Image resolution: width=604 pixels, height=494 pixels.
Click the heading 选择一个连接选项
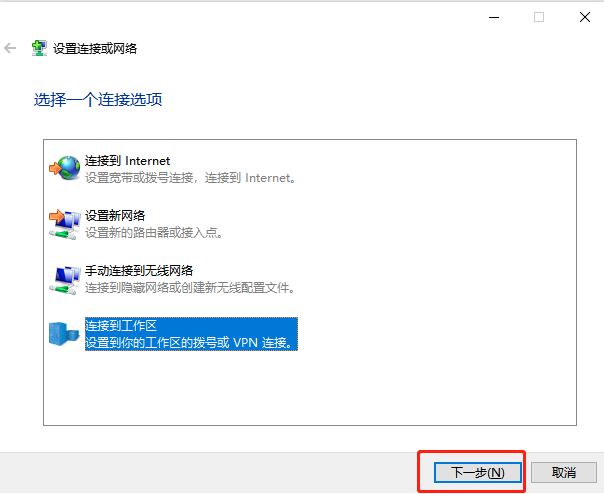[x=98, y=99]
